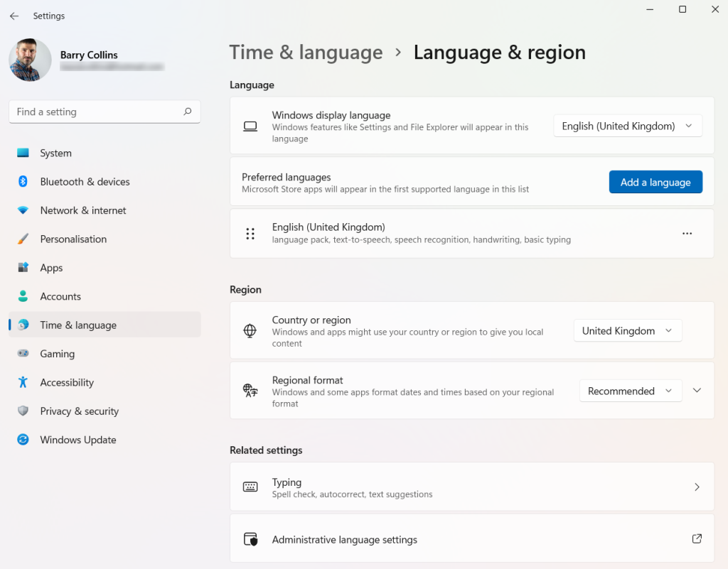Expand the Regional format section chevron
This screenshot has height=569, width=728.
pyautogui.click(x=697, y=391)
